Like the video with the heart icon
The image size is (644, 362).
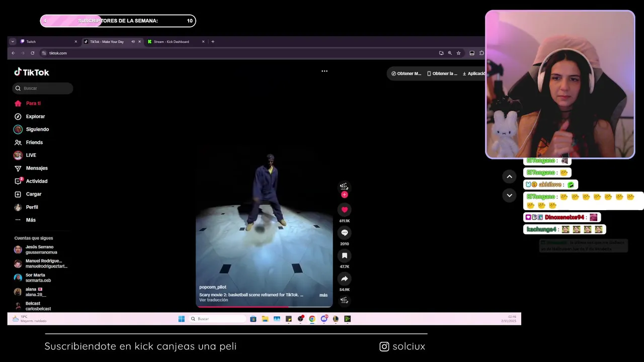point(344,210)
